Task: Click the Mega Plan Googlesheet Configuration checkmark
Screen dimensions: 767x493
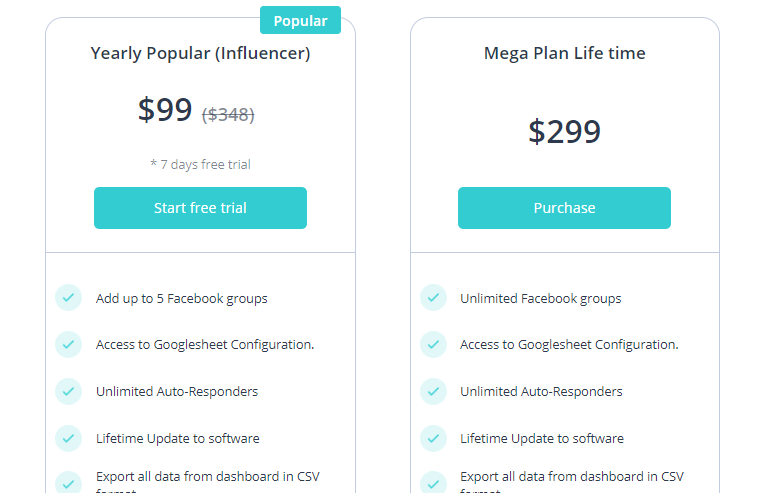Action: click(433, 344)
